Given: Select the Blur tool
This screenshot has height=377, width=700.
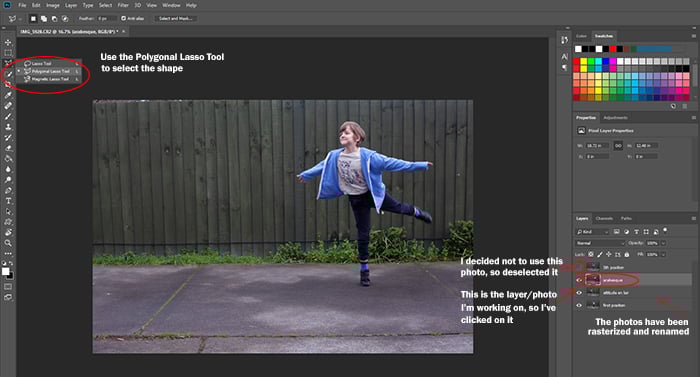Looking at the screenshot, I should [x=8, y=169].
